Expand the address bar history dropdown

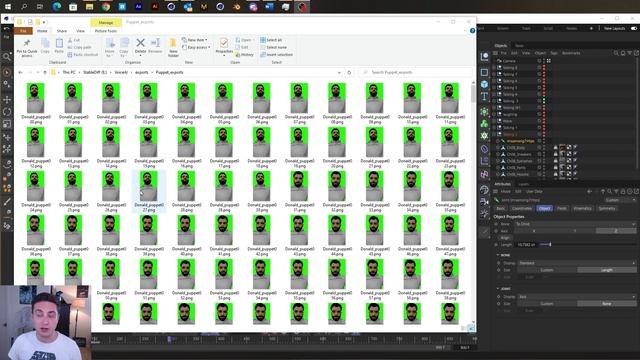pyautogui.click(x=339, y=72)
